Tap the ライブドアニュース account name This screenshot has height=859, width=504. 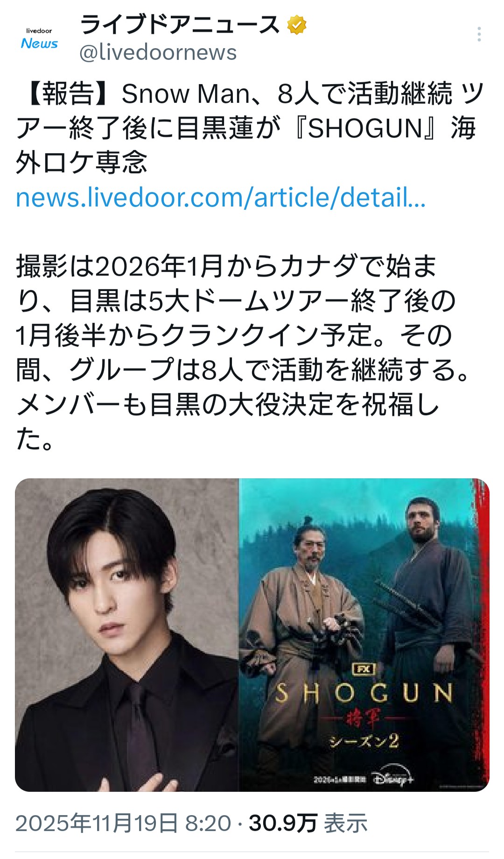click(x=179, y=25)
